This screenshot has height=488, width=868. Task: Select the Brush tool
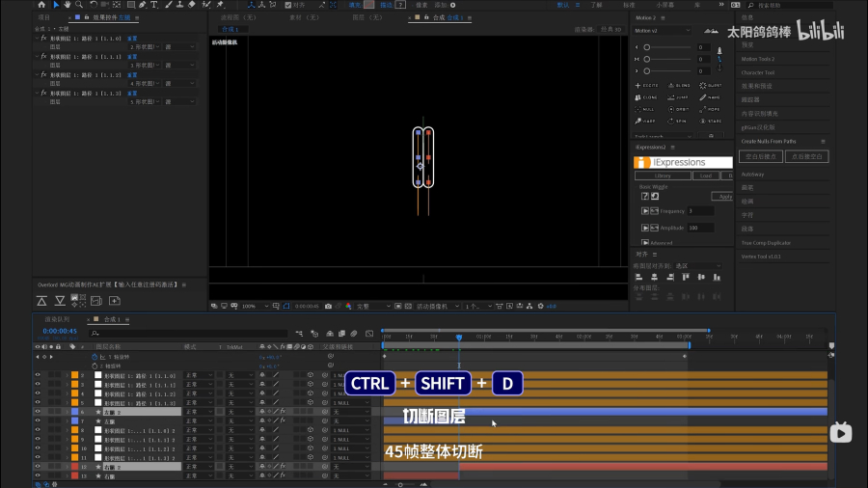click(x=168, y=5)
